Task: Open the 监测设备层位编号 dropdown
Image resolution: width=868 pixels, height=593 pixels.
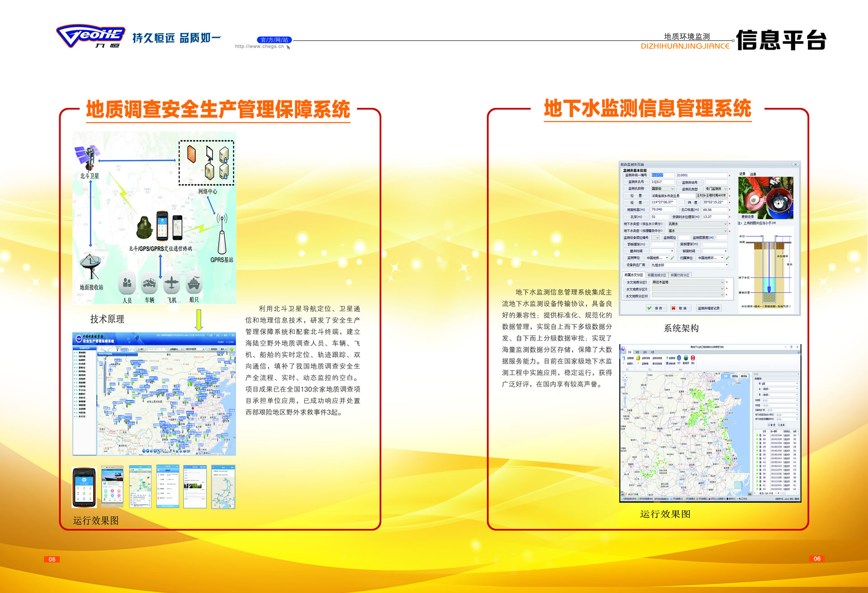Action: (656, 238)
